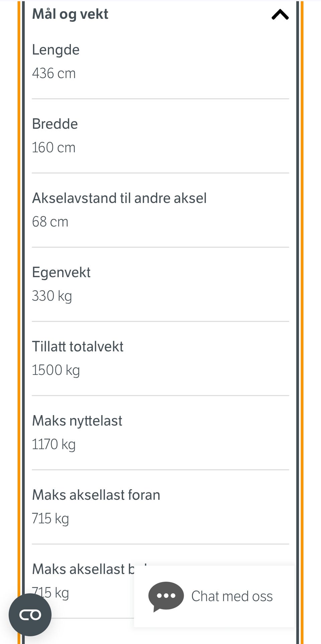The width and height of the screenshot is (321, 644).
Task: Select the Maks aksellast foran label
Action: pyautogui.click(x=96, y=495)
